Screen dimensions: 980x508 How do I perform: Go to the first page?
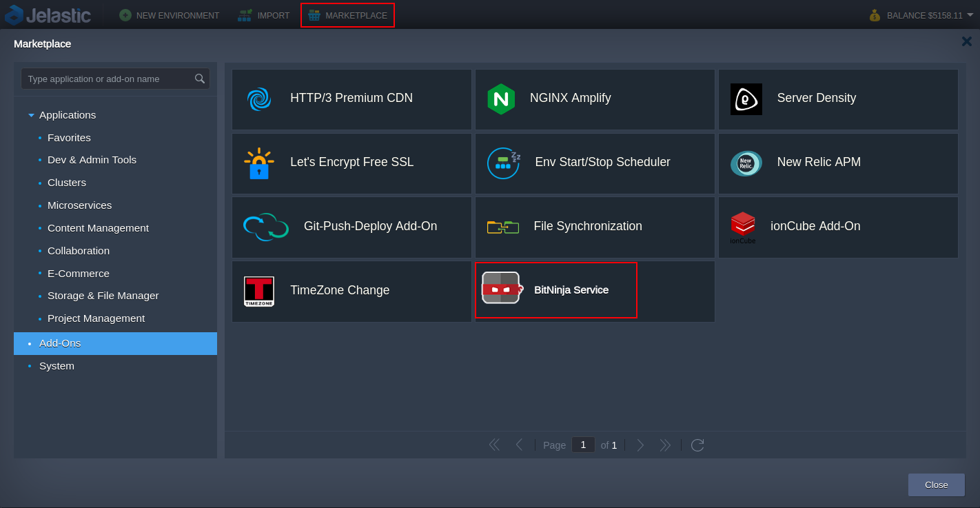tap(494, 445)
